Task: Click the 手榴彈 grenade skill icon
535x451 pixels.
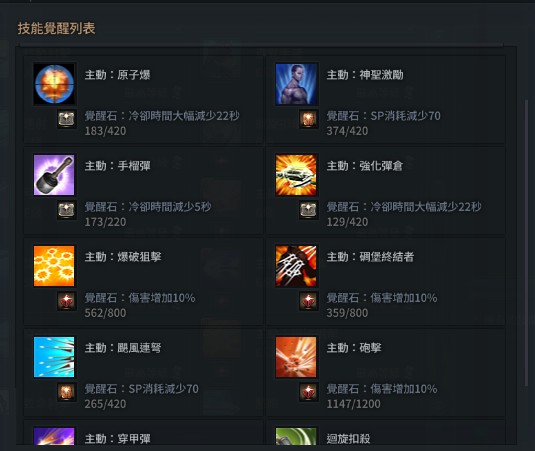Action: (54, 175)
